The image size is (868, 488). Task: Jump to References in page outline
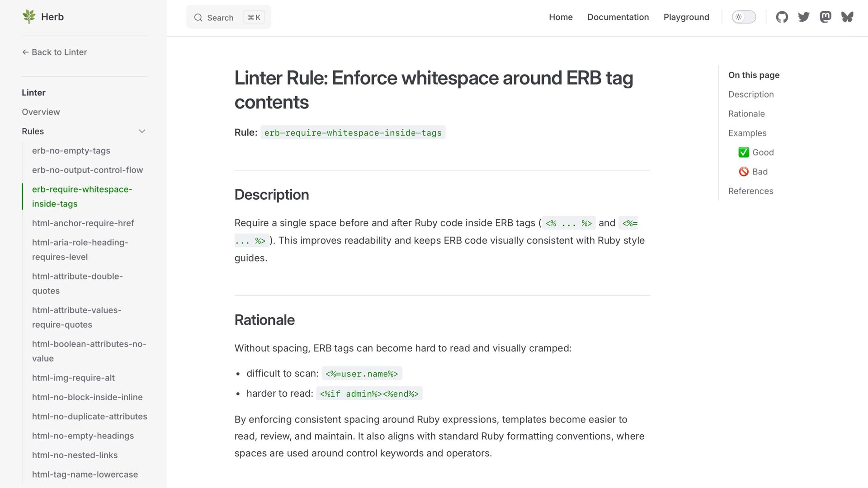(750, 191)
